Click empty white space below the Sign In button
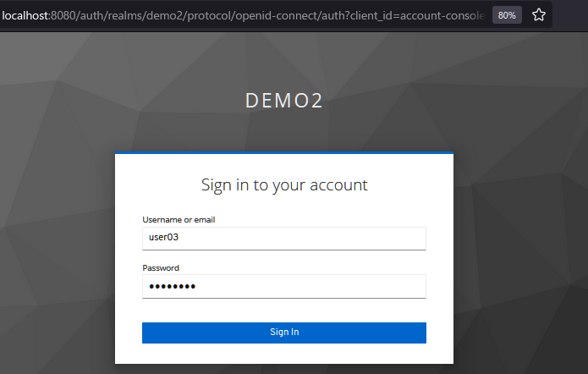Viewport: 588px width, 374px height. [284, 354]
